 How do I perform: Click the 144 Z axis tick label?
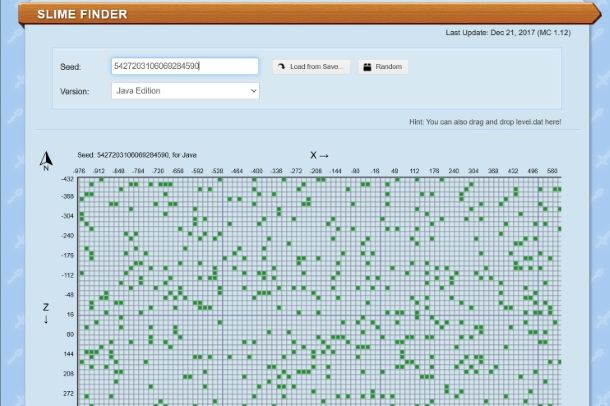[x=68, y=354]
